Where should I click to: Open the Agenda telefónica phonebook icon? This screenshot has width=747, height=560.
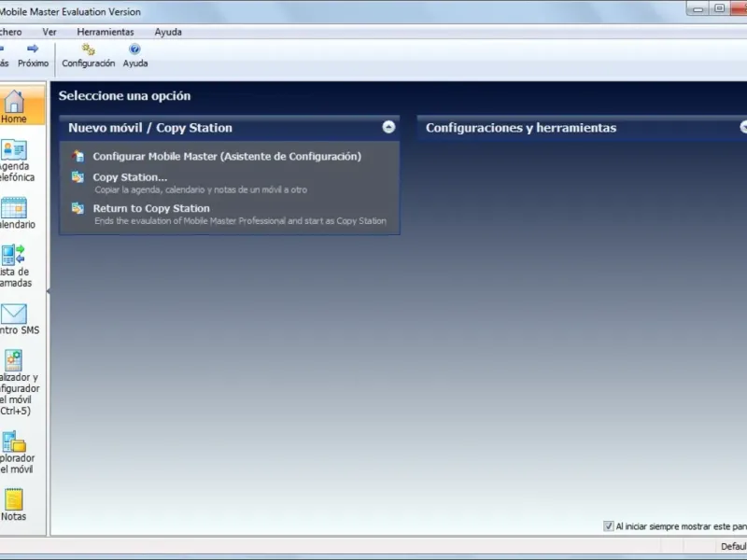(14, 149)
